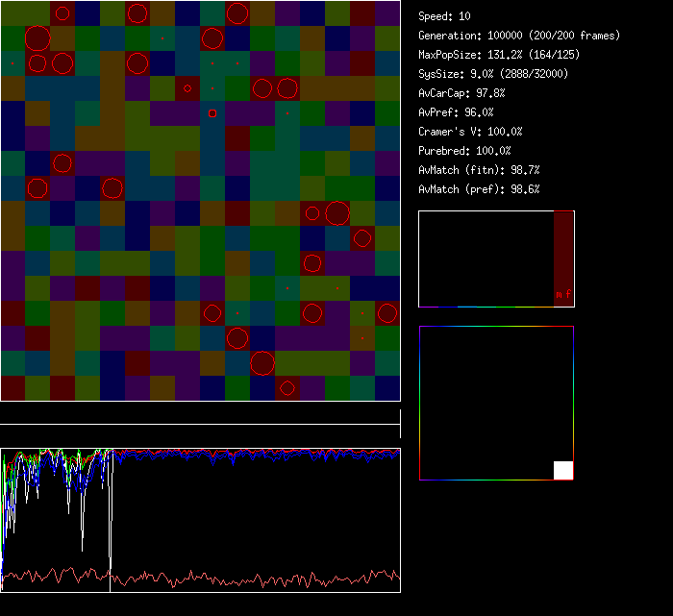Click the white square in the rainbow-bordered box
The width and height of the screenshot is (673, 616).
click(563, 470)
